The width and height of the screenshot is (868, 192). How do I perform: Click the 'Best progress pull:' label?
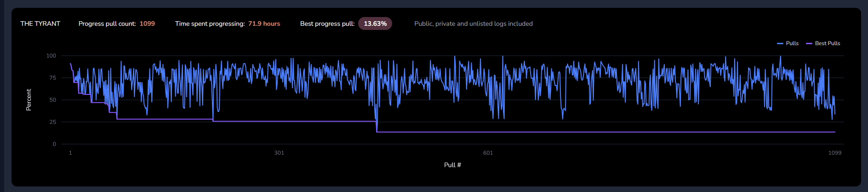[x=327, y=23]
